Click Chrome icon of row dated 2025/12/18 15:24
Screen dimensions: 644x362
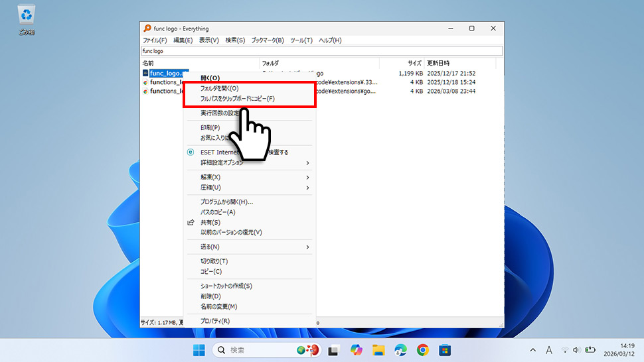[x=145, y=82]
